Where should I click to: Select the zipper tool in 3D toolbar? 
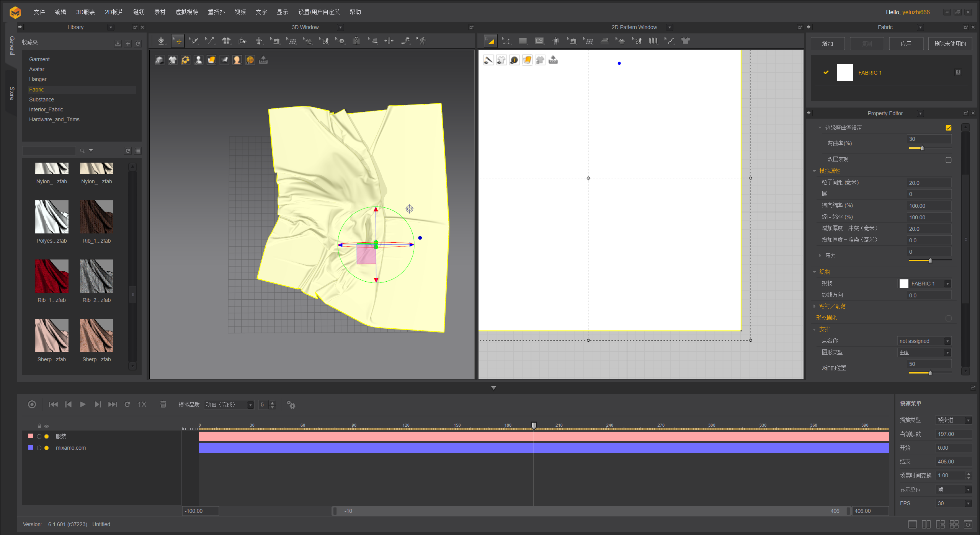click(356, 41)
